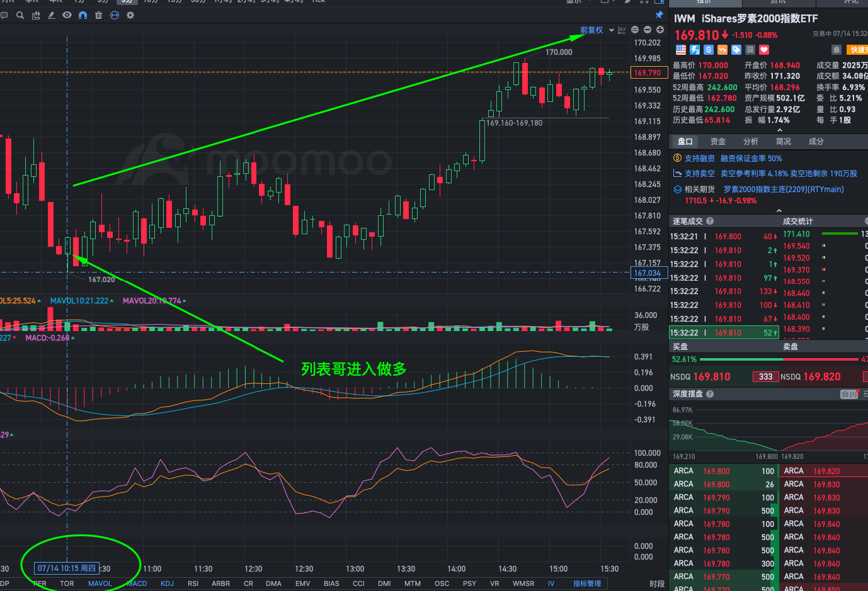Screen dimensions: 868x591
Task: Open the candlestick chart style icon
Action: [36, 15]
